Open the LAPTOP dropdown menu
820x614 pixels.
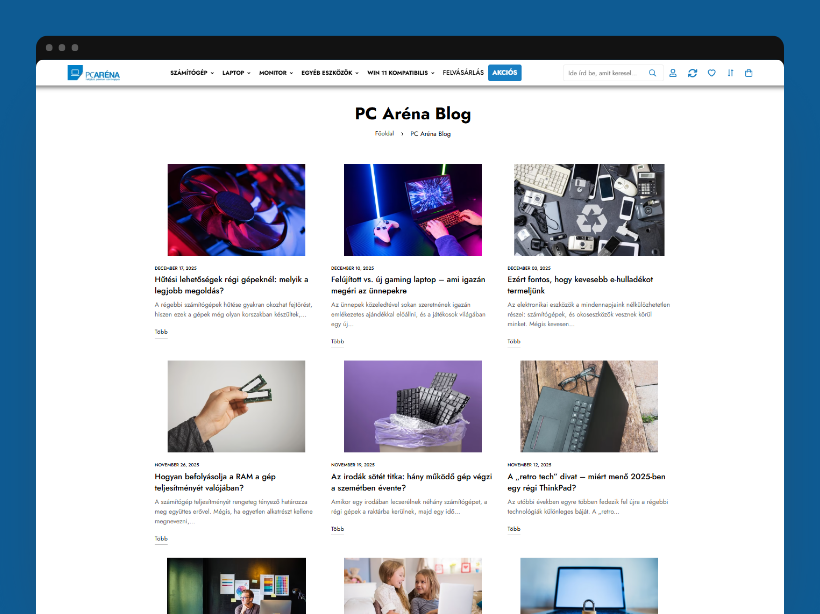coord(234,72)
